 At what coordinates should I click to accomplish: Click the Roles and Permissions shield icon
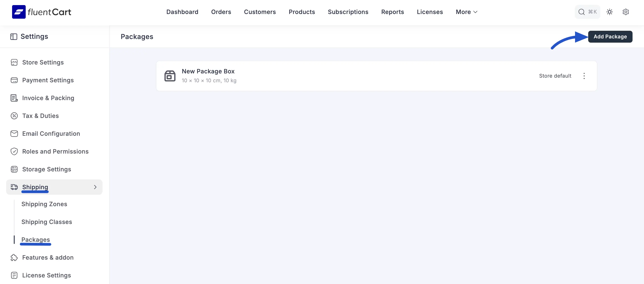pos(14,151)
